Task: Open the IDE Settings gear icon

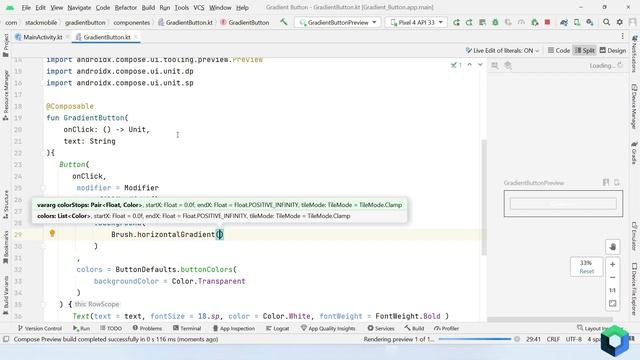Action: click(x=620, y=22)
